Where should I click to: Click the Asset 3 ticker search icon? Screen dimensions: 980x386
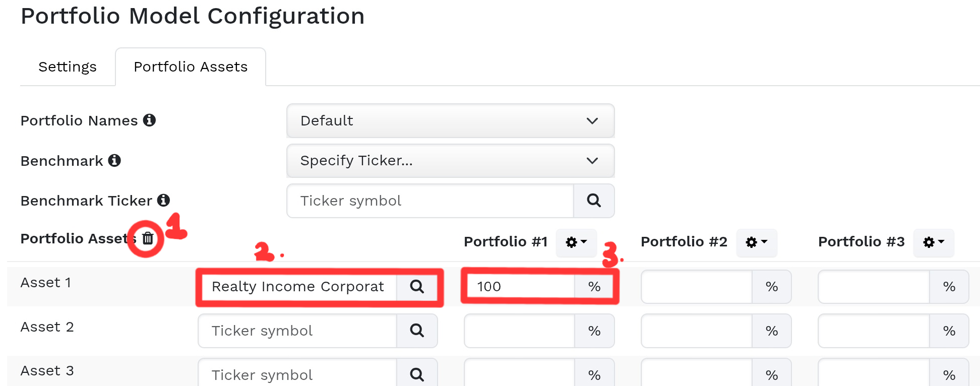pos(417,374)
